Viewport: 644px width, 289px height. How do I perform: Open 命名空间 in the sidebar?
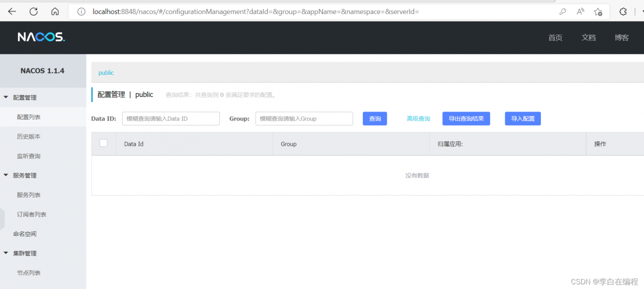coord(25,234)
